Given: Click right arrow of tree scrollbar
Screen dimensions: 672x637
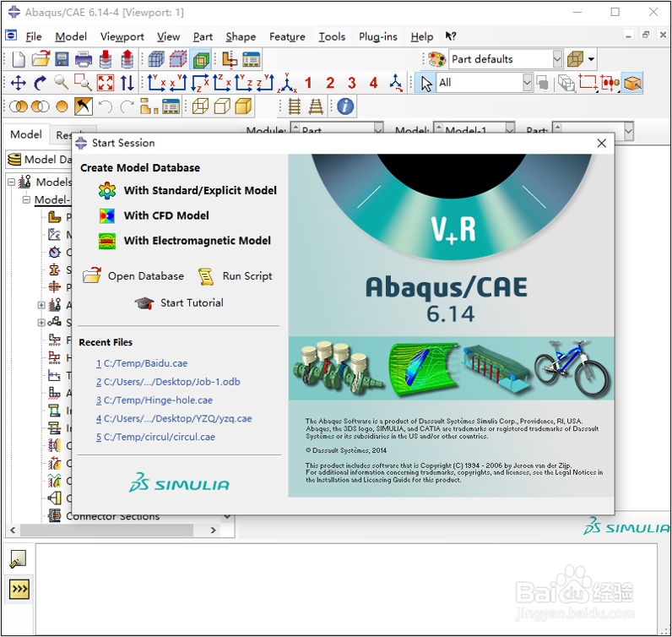Looking at the screenshot, I should click(x=213, y=531).
